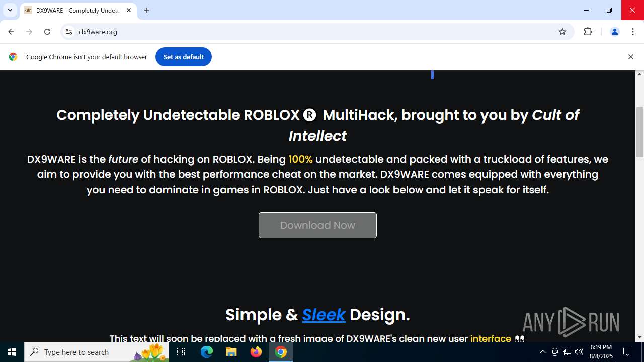Viewport: 644px width, 362px height.
Task: Open the Windows notification center
Action: [x=627, y=352]
